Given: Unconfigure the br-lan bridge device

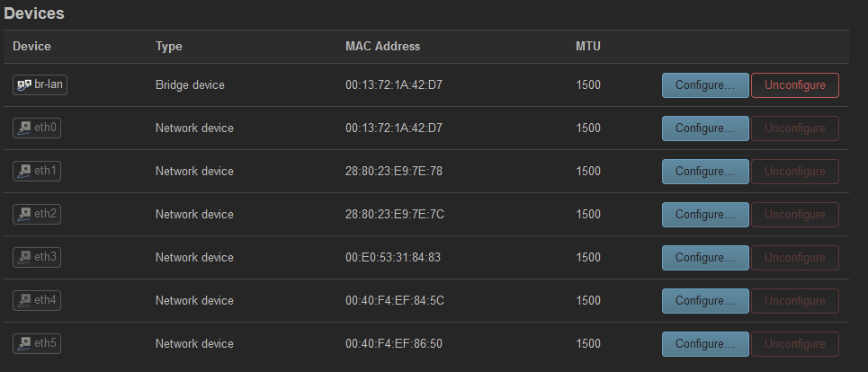Looking at the screenshot, I should click(795, 85).
